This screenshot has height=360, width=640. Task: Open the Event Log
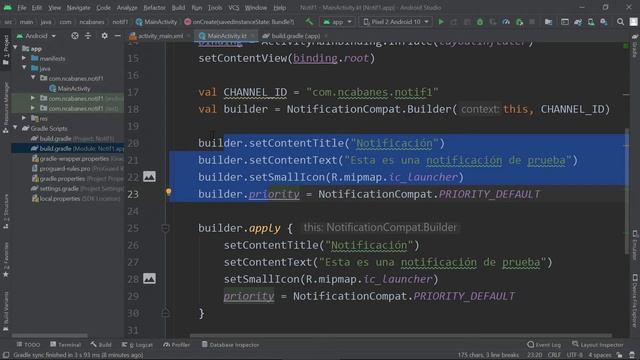pyautogui.click(x=544, y=345)
